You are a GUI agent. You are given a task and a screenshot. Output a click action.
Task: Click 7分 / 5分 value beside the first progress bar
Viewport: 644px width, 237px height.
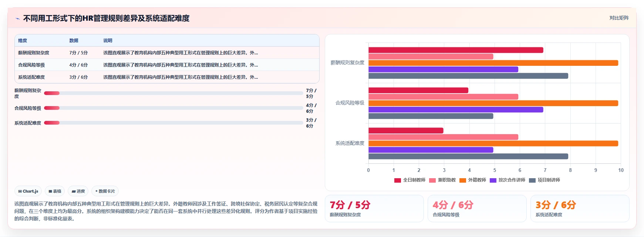click(311, 93)
